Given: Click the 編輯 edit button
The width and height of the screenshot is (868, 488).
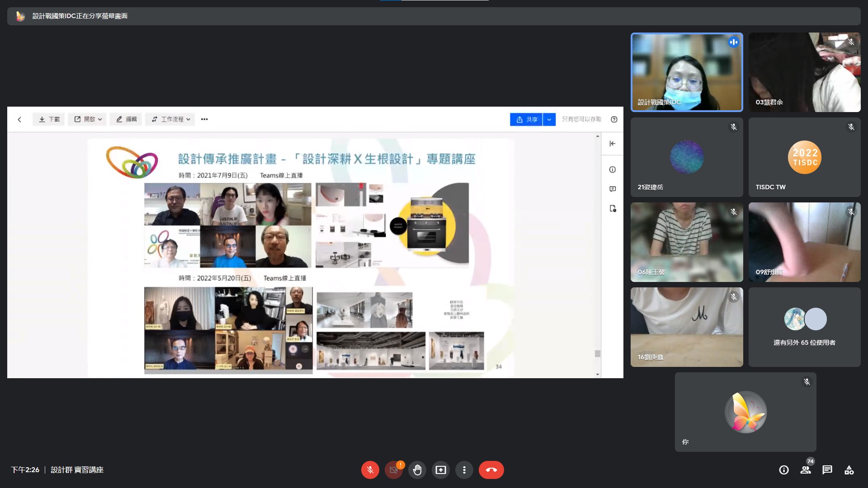Looking at the screenshot, I should 126,119.
